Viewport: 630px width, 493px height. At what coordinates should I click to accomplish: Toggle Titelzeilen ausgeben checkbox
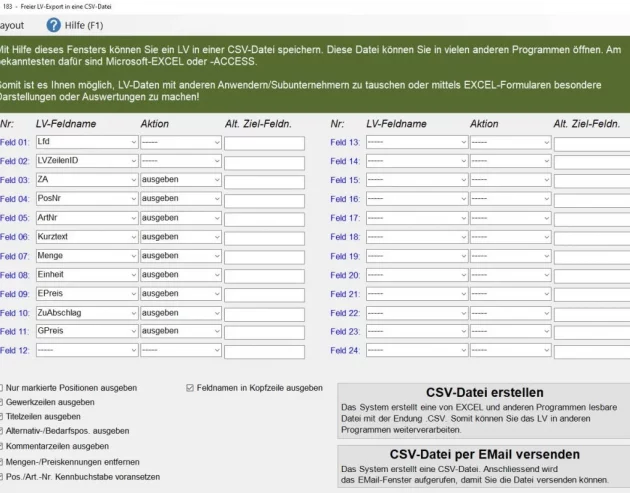coord(3,416)
